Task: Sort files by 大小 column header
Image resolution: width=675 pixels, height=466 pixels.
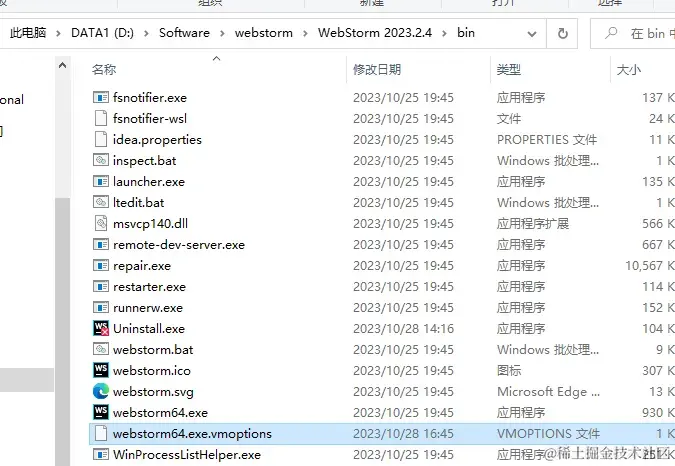Action: coord(629,69)
